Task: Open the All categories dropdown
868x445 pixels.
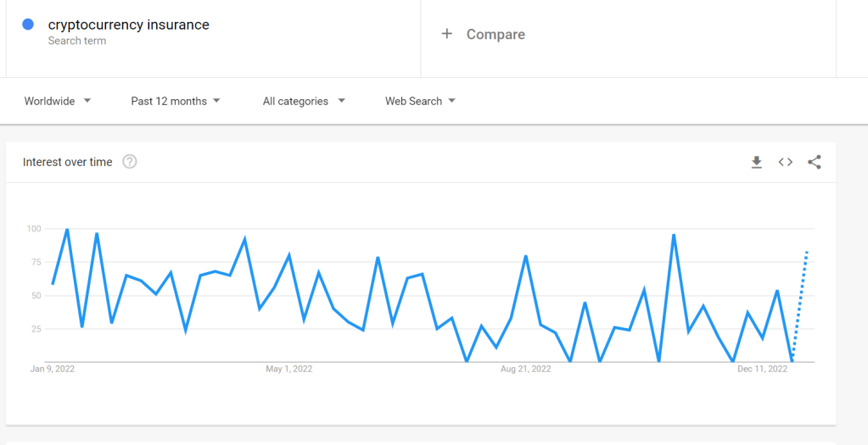Action: coord(304,101)
